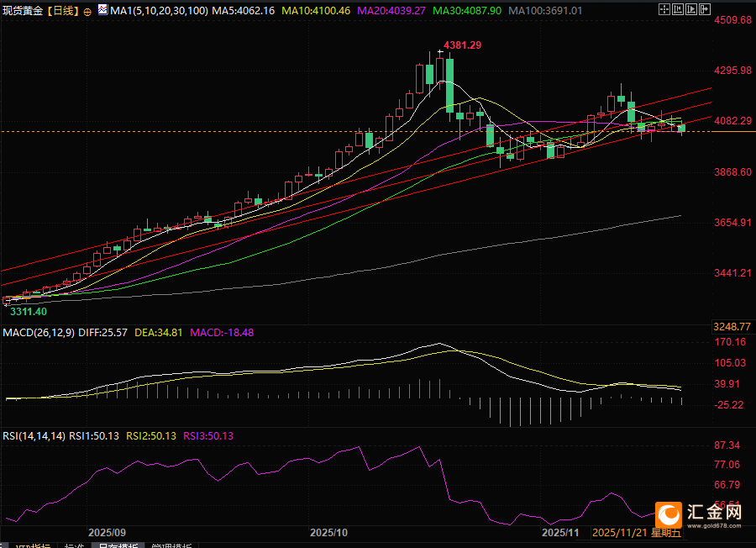Click the 4082.29 price axis label

tap(732, 120)
